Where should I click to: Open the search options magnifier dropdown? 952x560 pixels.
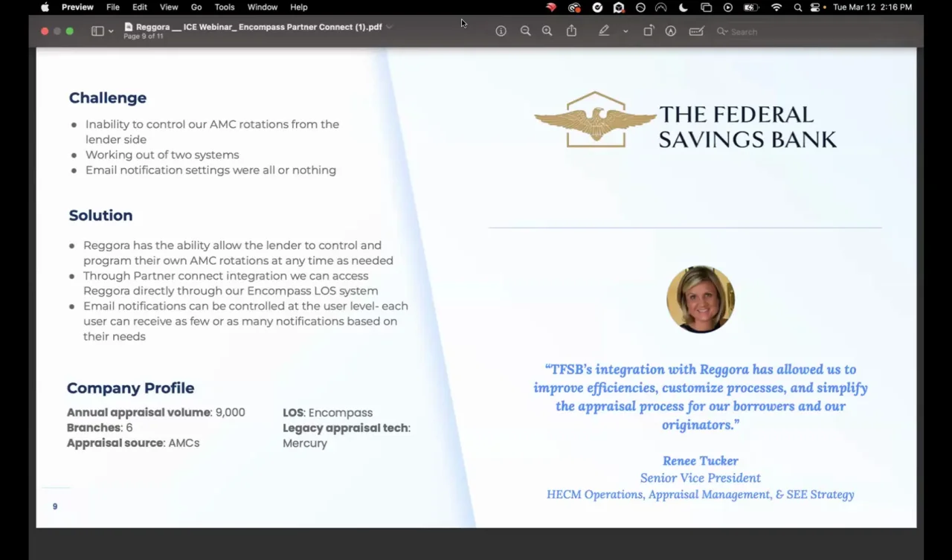pos(721,32)
